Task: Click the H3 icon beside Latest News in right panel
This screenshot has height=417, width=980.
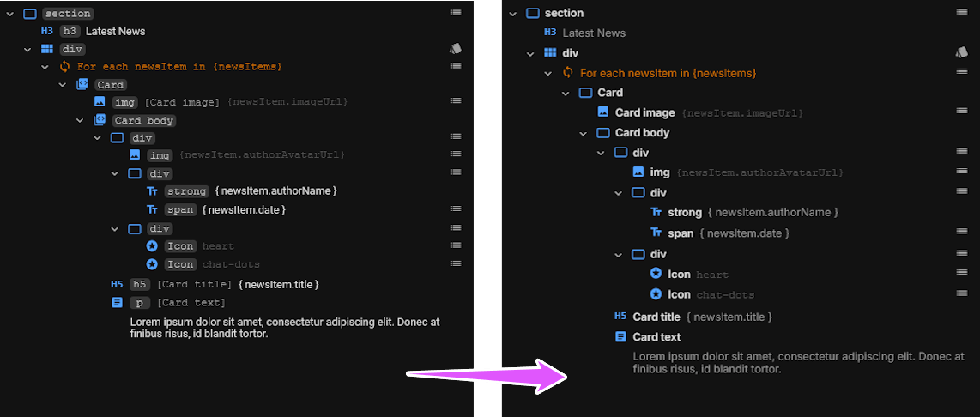Action: (550, 33)
